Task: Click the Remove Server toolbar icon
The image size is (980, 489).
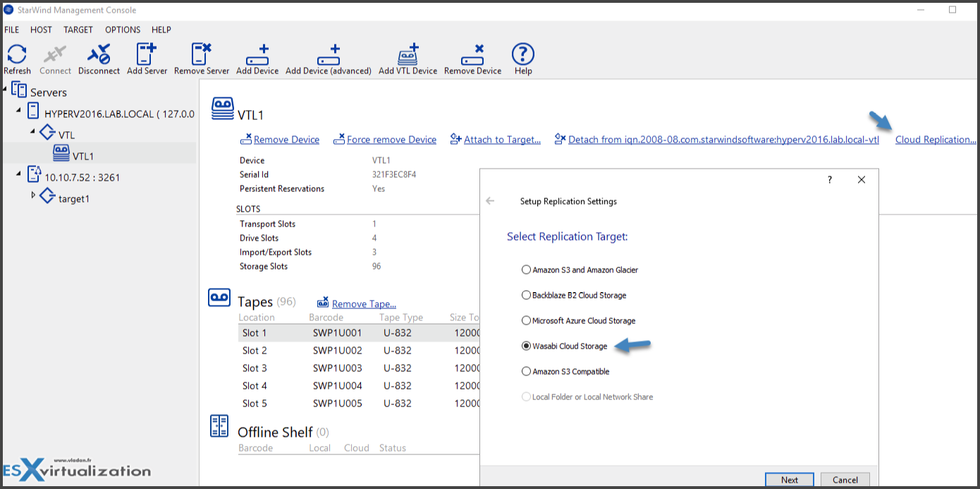Action: pos(202,54)
